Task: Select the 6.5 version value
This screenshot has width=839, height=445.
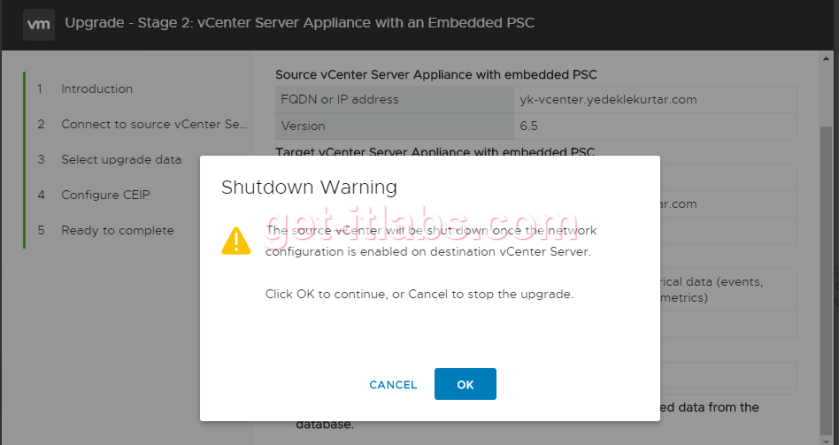Action: pyautogui.click(x=529, y=127)
